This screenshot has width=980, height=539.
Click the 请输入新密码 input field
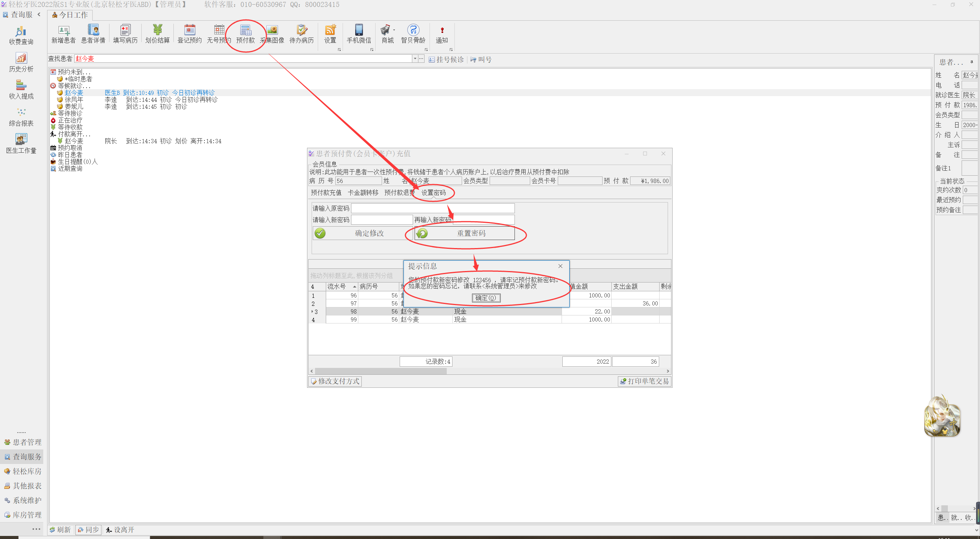382,220
